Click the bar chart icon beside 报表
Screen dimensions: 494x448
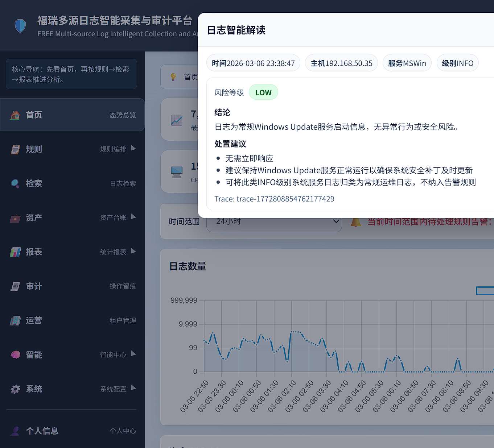click(15, 252)
